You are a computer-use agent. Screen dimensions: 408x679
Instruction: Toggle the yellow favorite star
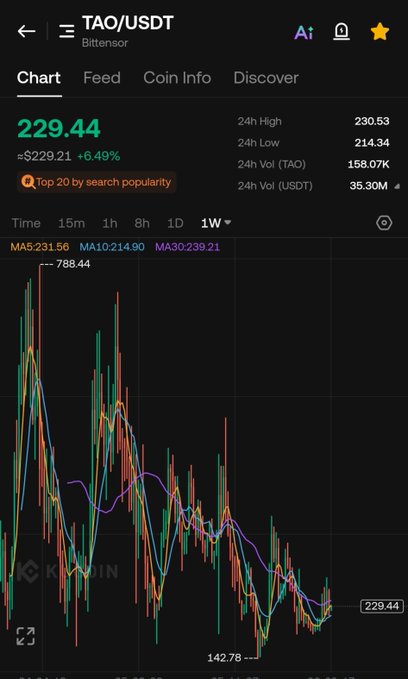(380, 32)
